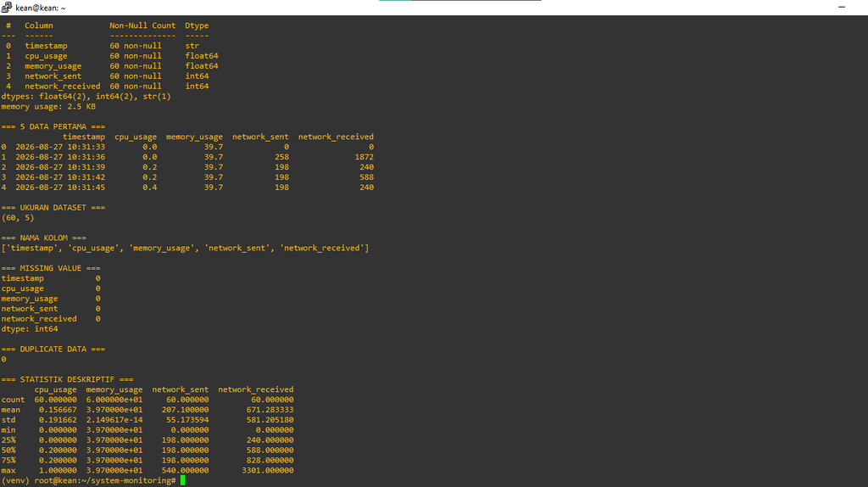Select the '=== 5 DATA PERTAMA ===' heading

[53, 127]
